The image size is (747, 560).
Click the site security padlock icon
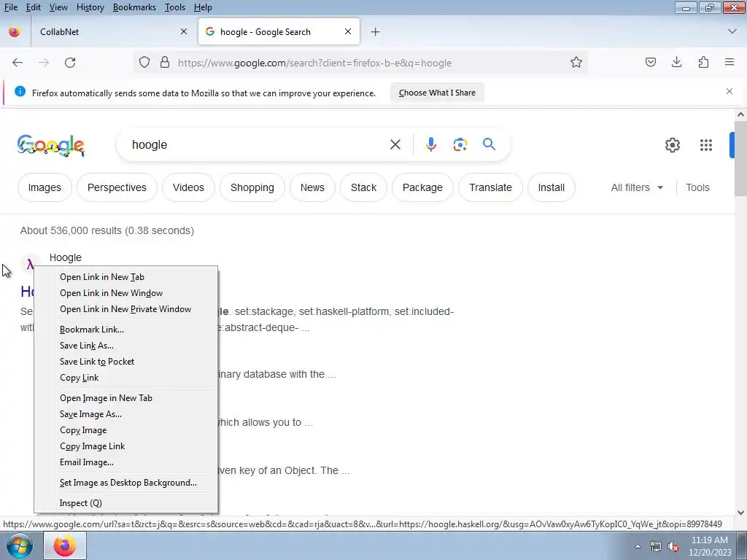[x=165, y=63]
